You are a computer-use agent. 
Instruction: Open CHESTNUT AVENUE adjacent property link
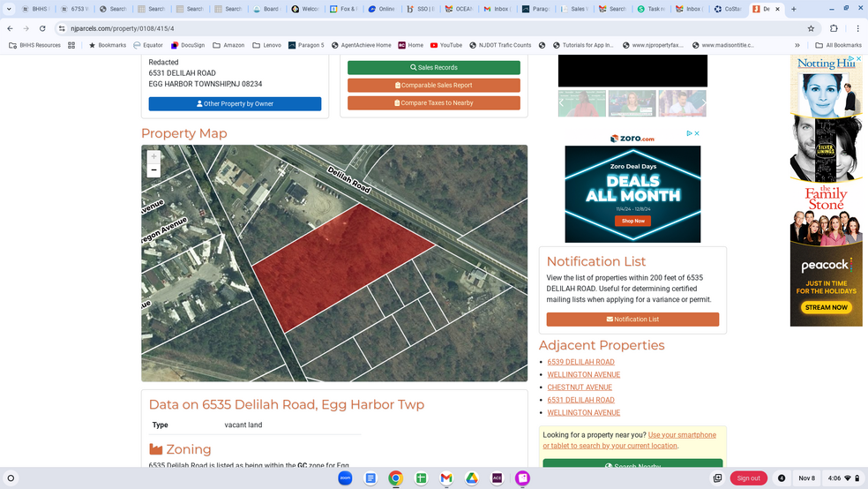[580, 387]
